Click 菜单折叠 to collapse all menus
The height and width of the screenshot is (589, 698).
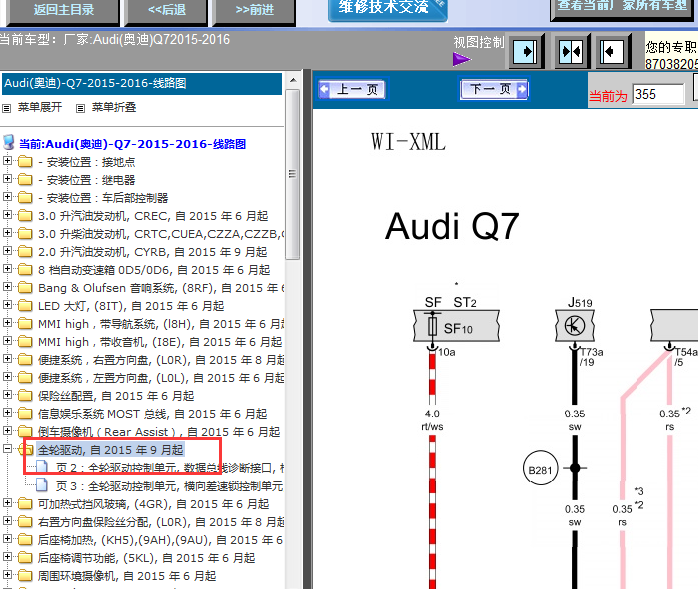pyautogui.click(x=114, y=107)
